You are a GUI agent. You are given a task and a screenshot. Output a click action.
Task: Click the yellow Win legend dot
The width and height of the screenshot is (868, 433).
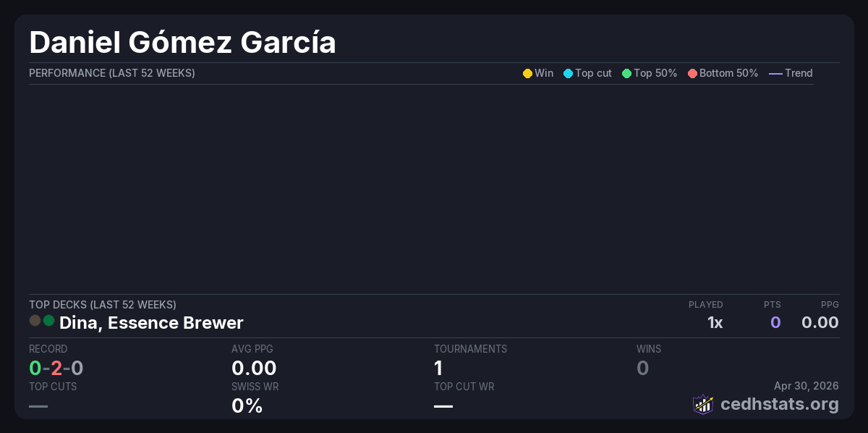[527, 73]
